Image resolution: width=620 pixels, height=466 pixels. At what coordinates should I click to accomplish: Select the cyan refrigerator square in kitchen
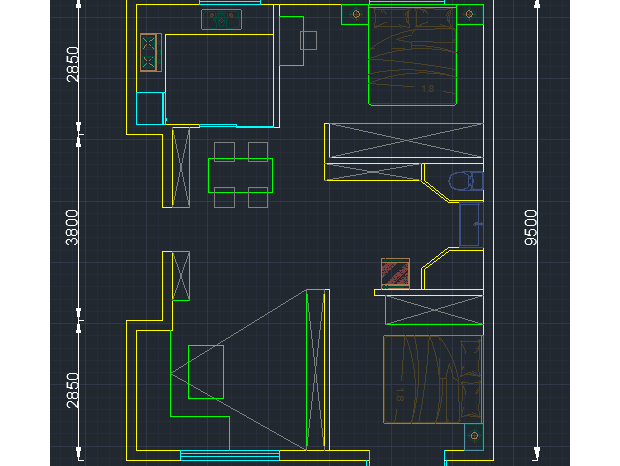(x=150, y=107)
